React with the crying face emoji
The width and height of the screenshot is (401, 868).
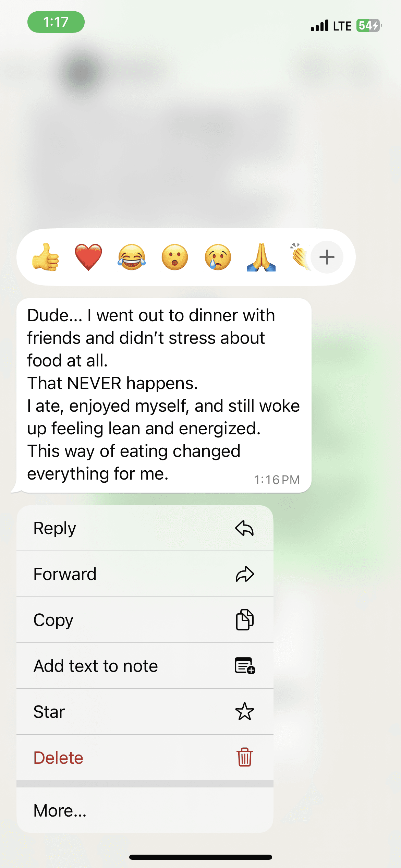(x=218, y=257)
